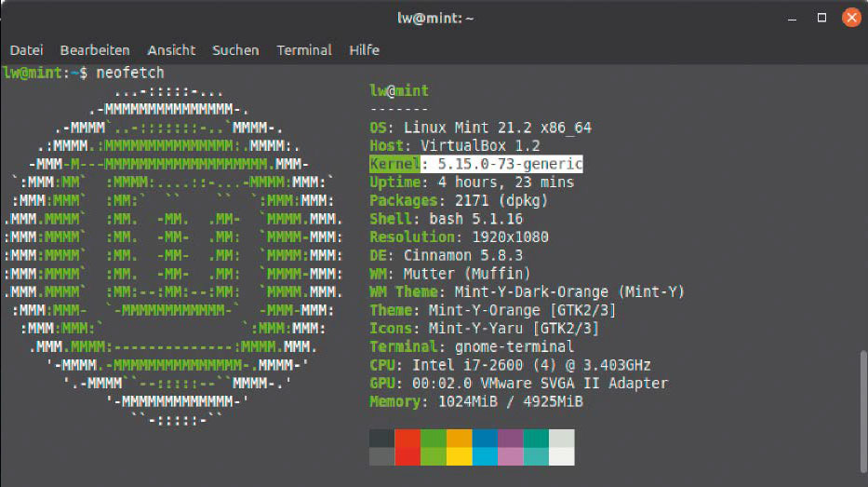The width and height of the screenshot is (868, 487).
Task: Click the window title lw@mint: ~
Action: (435, 19)
